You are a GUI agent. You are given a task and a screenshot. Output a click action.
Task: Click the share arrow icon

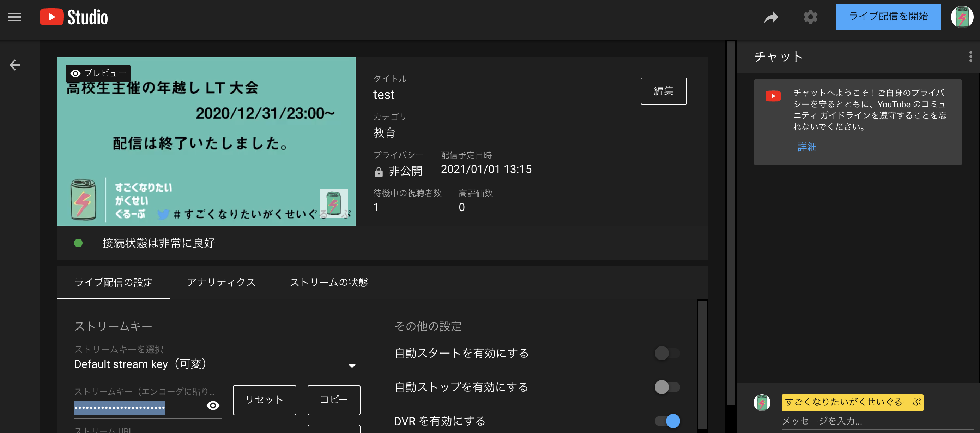771,17
